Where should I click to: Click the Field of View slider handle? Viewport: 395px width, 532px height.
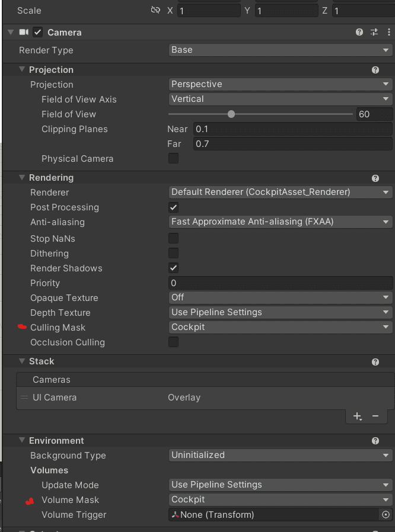231,114
